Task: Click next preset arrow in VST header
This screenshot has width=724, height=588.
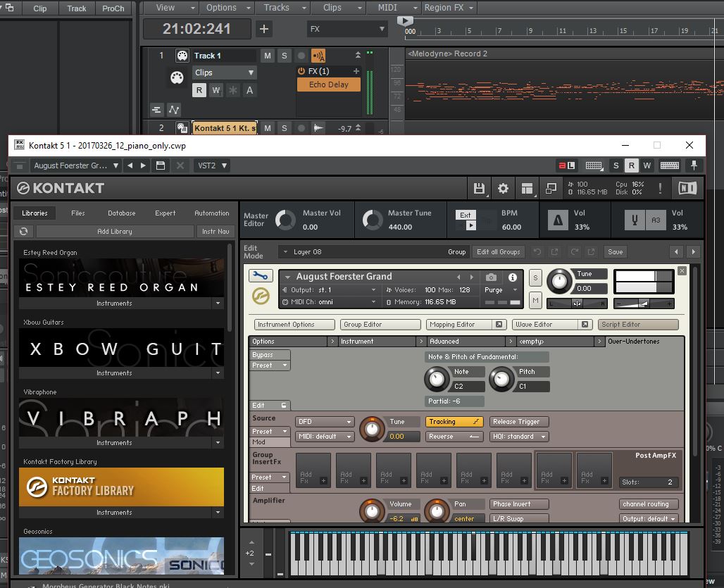Action: click(143, 165)
